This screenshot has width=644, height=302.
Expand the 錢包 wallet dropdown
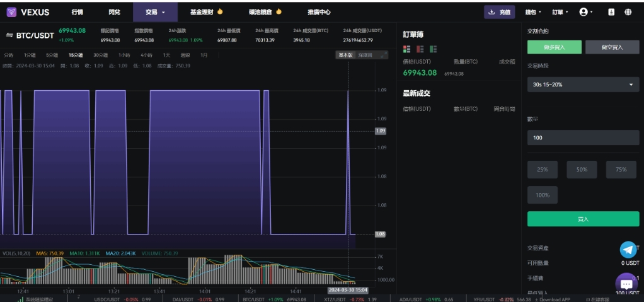tap(533, 12)
